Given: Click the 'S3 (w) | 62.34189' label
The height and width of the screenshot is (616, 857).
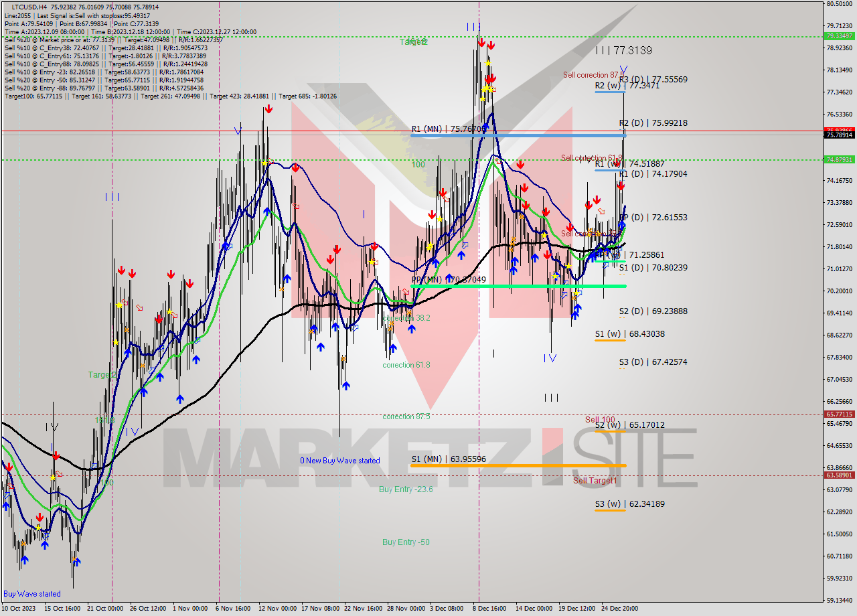Looking at the screenshot, I should tap(629, 504).
